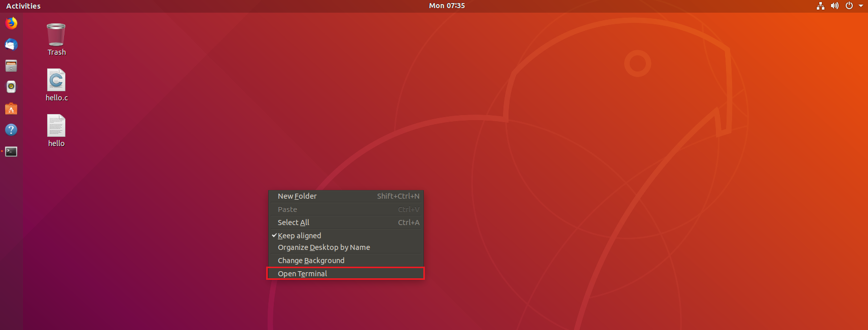Open Thunderbird Mail from the dock

coord(11,45)
